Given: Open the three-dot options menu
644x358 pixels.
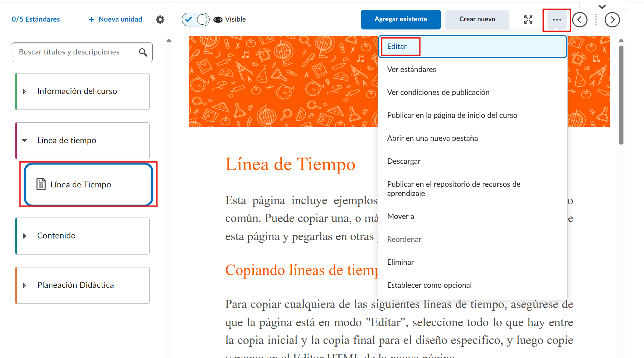Looking at the screenshot, I should tap(557, 20).
